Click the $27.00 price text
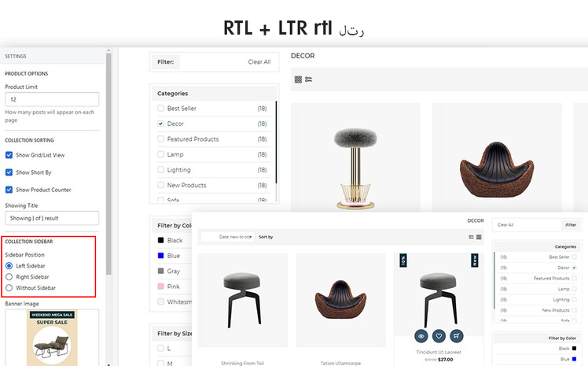Viewport: 588px width, 366px height. point(445,360)
